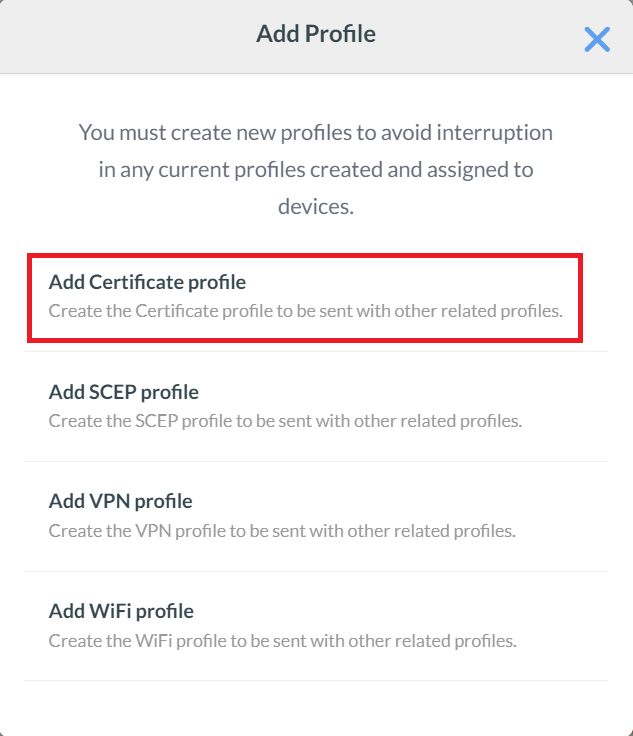Click the "You must create new profiles" line
The image size is (633, 736).
(316, 132)
